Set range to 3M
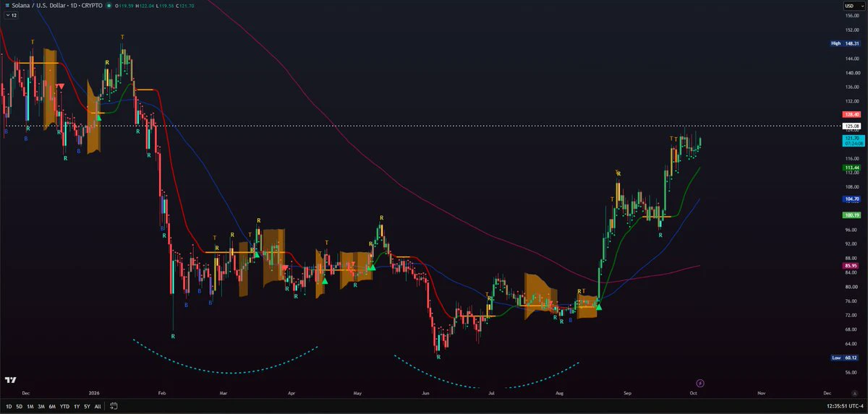 coord(41,406)
